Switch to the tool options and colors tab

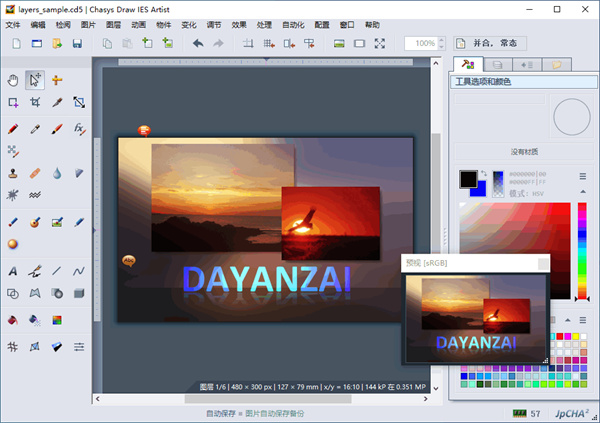468,64
